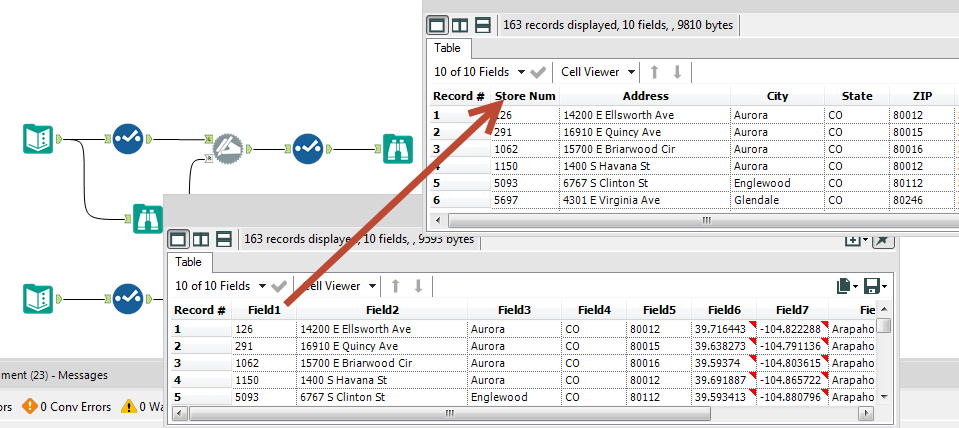Image resolution: width=959 pixels, height=428 pixels.
Task: Click lower table vertical scrollbar down arrow
Action: [x=884, y=397]
